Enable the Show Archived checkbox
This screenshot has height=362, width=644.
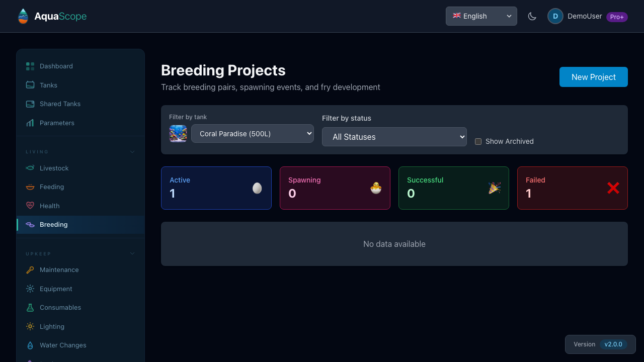pos(478,141)
